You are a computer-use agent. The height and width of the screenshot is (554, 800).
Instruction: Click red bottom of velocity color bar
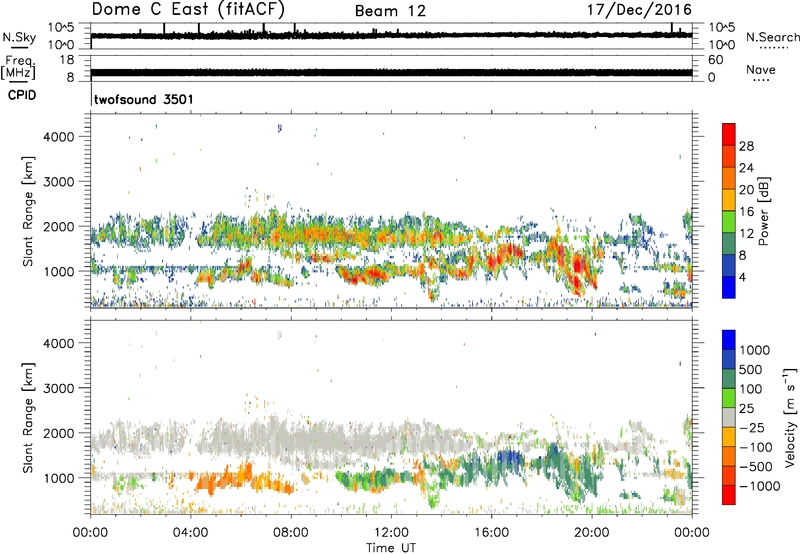729,495
